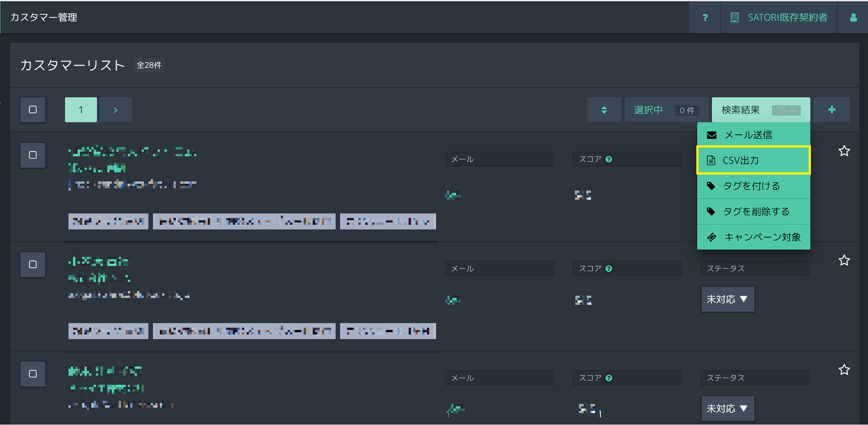Open the 検索結果 dropdown menu
The width and height of the screenshot is (868, 425).
tap(761, 110)
